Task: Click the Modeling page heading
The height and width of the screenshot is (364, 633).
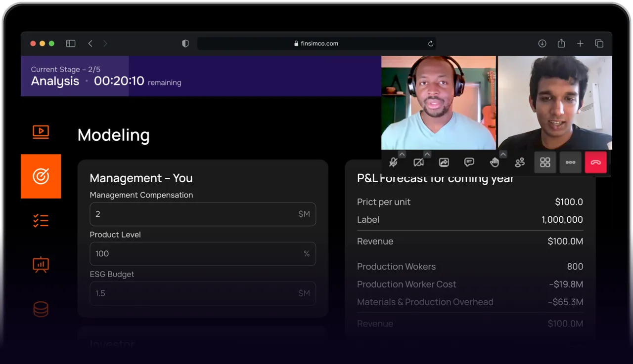Action: click(x=114, y=135)
